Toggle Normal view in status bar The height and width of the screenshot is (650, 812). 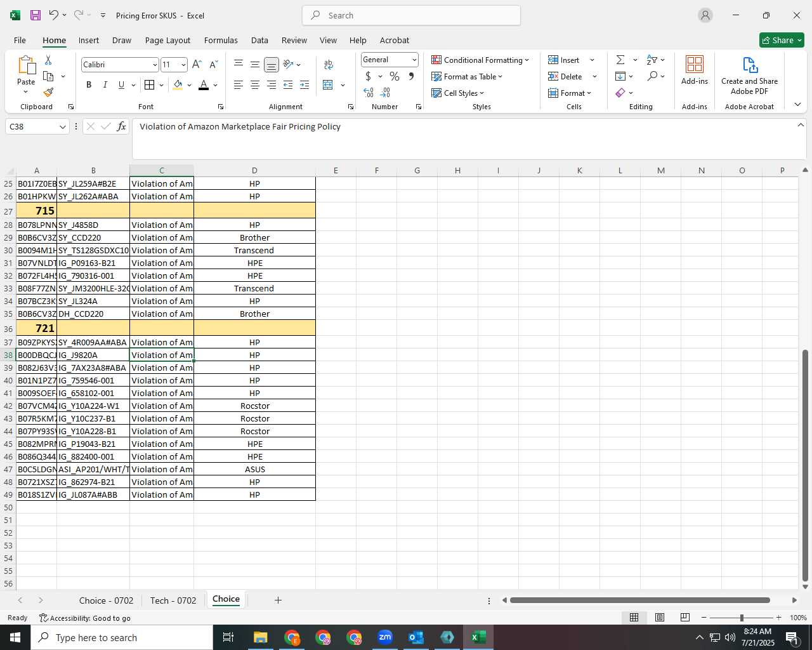coord(634,618)
